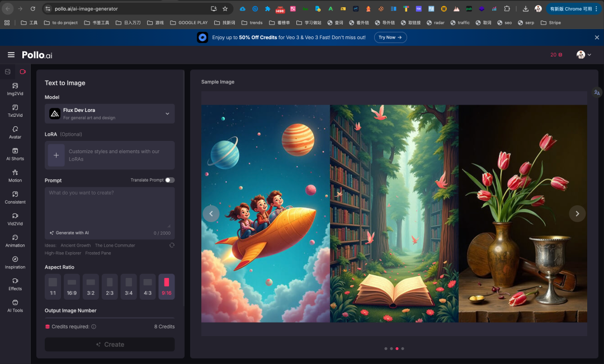
Task: Open the Txt2Vid tool in sidebar
Action: [15, 111]
